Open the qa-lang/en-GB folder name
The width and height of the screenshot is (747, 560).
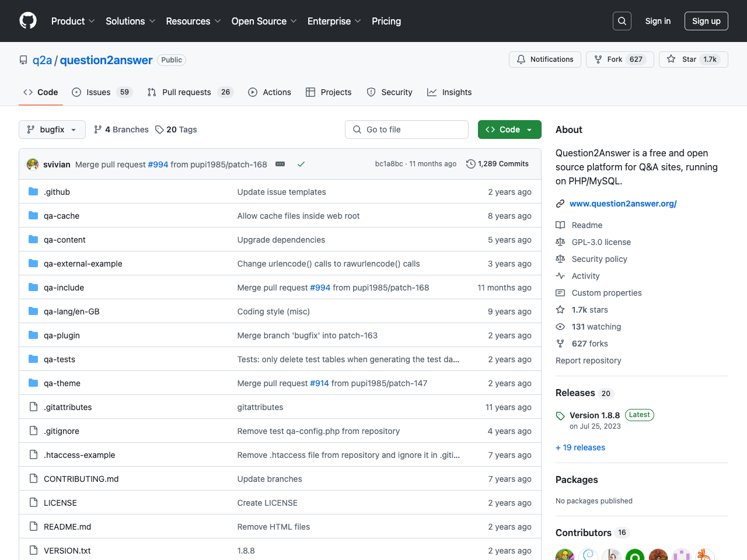[72, 311]
